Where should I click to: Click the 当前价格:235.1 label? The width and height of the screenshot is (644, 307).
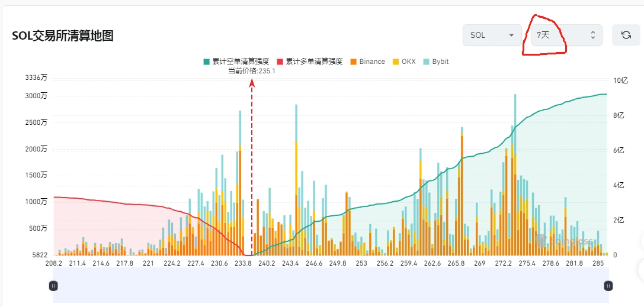252,71
